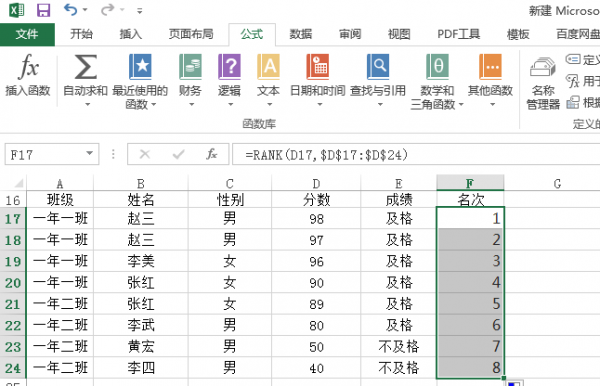This screenshot has height=386, width=600.
Task: Click the 班级 header cell
Action: click(x=60, y=200)
